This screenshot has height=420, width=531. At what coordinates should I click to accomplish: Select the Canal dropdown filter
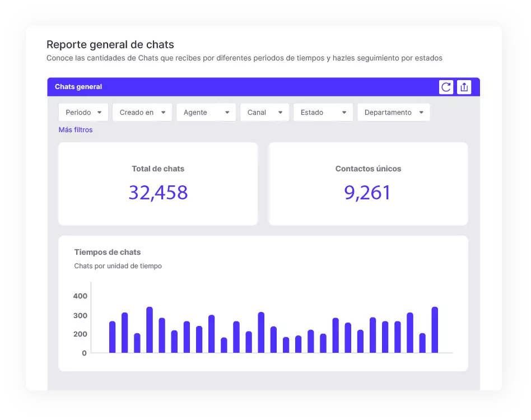[264, 113]
